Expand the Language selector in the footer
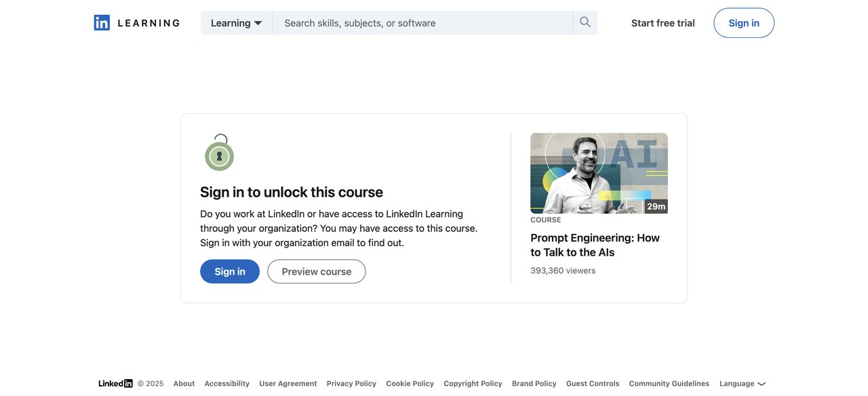Image resolution: width=868 pixels, height=396 pixels. (x=743, y=384)
